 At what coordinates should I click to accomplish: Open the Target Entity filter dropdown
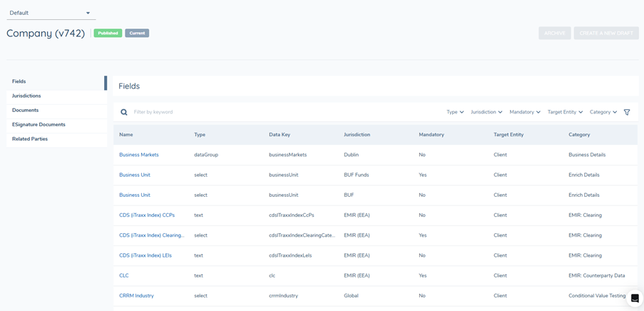tap(565, 112)
